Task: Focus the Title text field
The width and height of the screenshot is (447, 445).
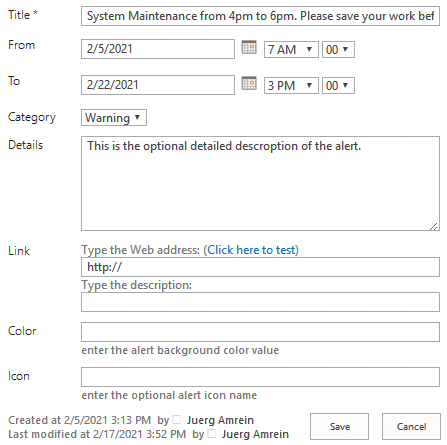Action: click(260, 16)
